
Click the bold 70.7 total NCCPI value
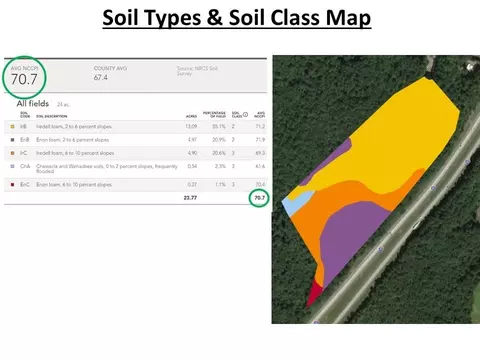pos(260,198)
